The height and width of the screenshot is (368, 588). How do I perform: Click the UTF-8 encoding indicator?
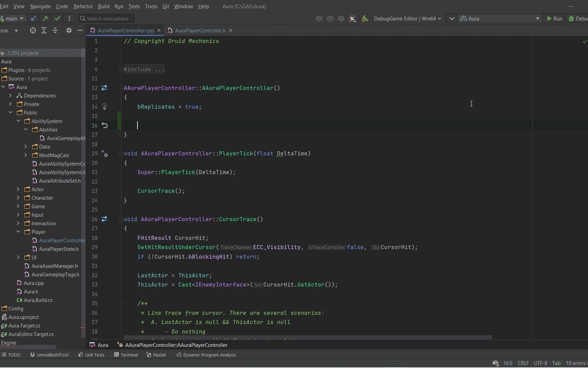coord(540,363)
